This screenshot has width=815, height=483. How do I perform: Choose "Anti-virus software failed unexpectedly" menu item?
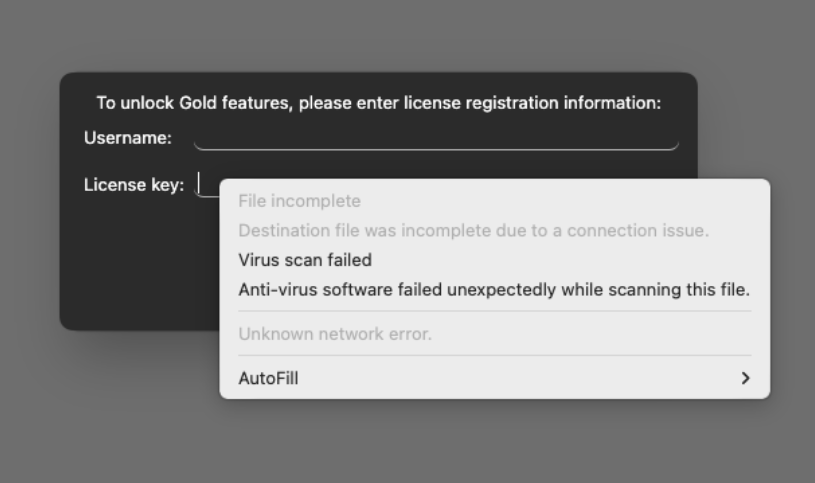(494, 290)
